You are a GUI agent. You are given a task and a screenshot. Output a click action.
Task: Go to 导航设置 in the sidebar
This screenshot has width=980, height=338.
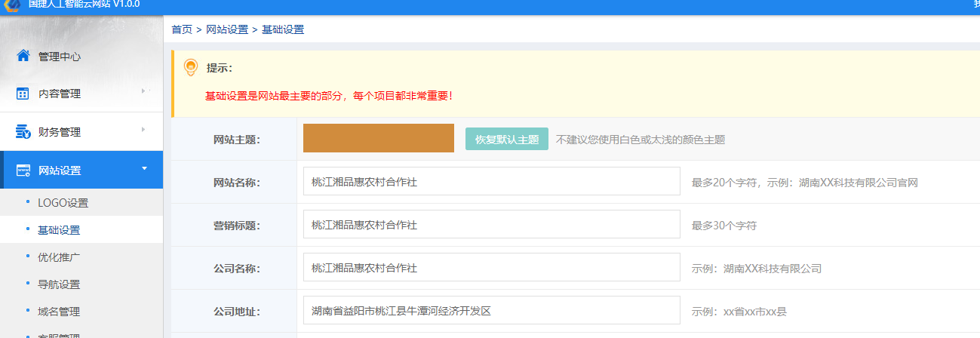59,284
